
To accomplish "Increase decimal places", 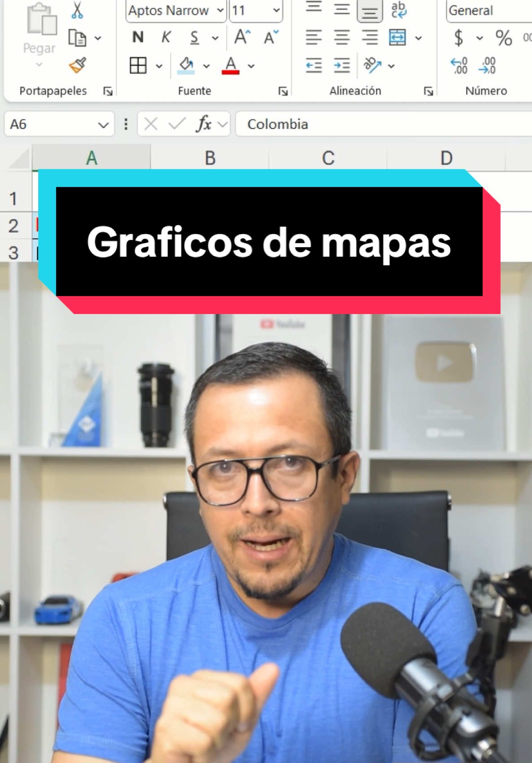I will click(x=459, y=66).
